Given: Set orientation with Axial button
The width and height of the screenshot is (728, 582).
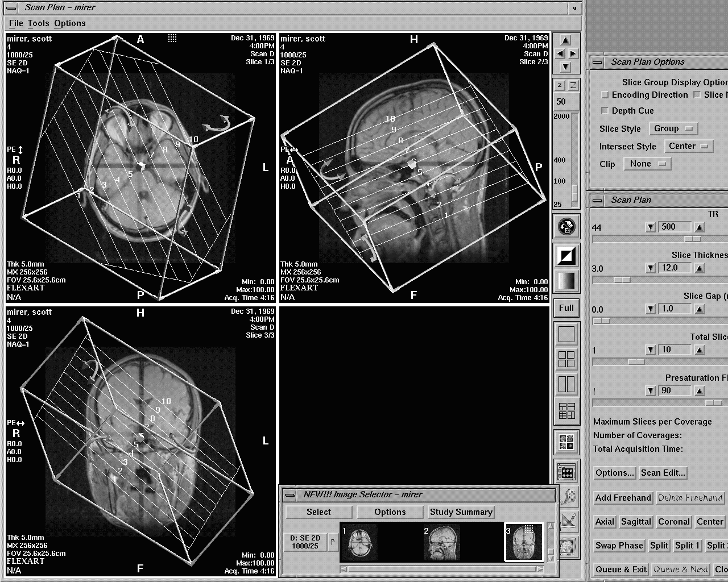Looking at the screenshot, I should (x=605, y=522).
